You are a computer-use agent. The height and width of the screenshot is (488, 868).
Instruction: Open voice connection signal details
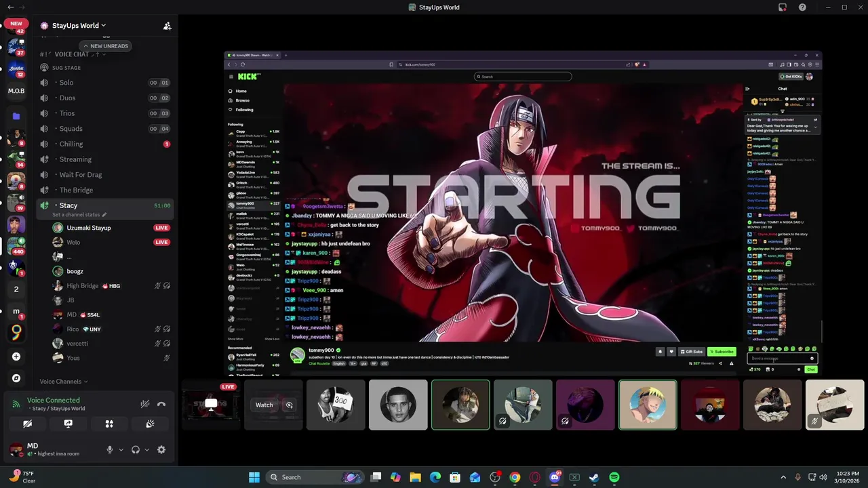point(16,404)
